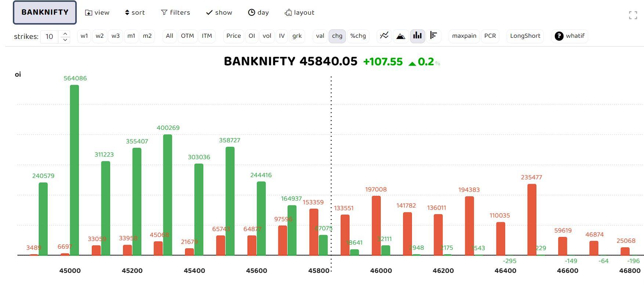Click the whatif question mark icon
Viewport: 644px width, 285px height.
click(559, 36)
